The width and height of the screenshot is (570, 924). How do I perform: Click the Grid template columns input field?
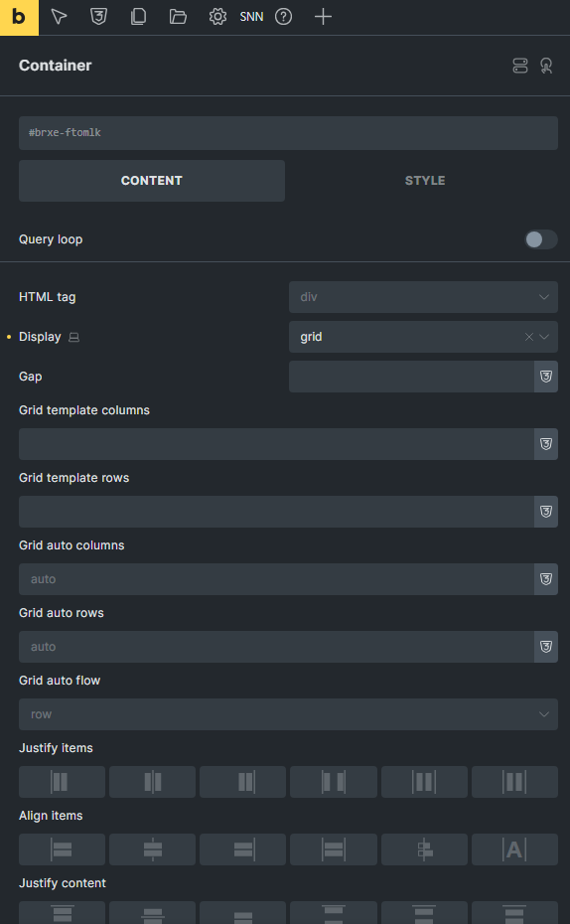pos(276,444)
